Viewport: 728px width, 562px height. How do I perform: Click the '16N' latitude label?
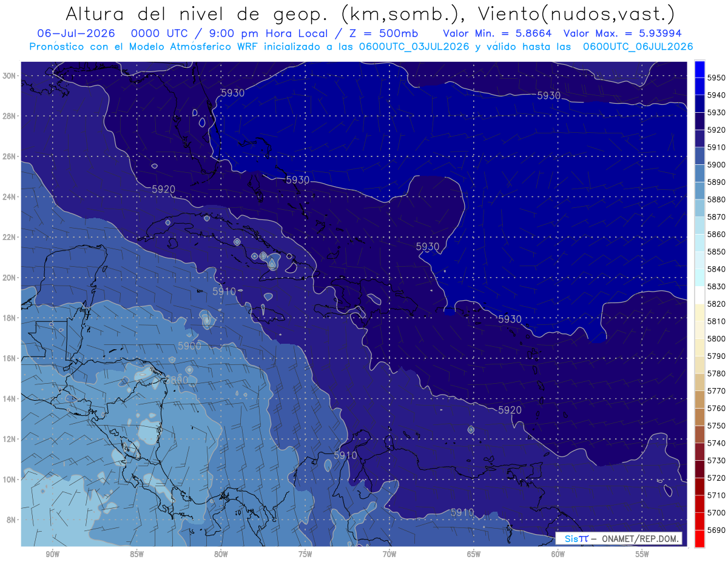pos(10,358)
